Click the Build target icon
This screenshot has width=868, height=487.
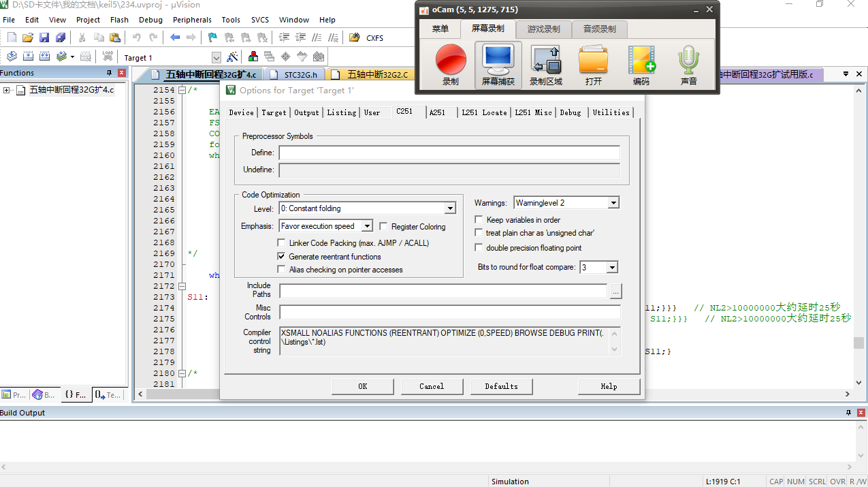pyautogui.click(x=28, y=57)
